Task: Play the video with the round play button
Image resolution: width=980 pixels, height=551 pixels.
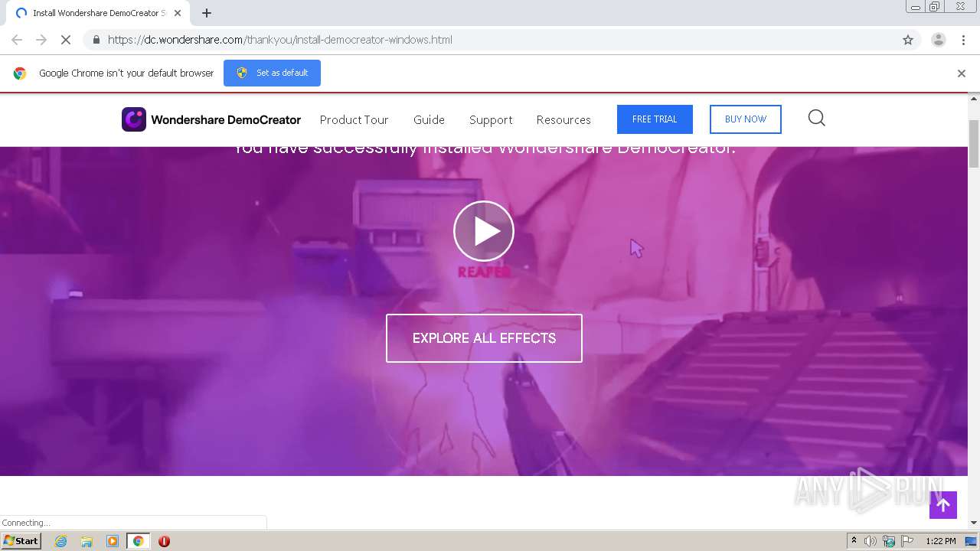Action: [x=484, y=231]
